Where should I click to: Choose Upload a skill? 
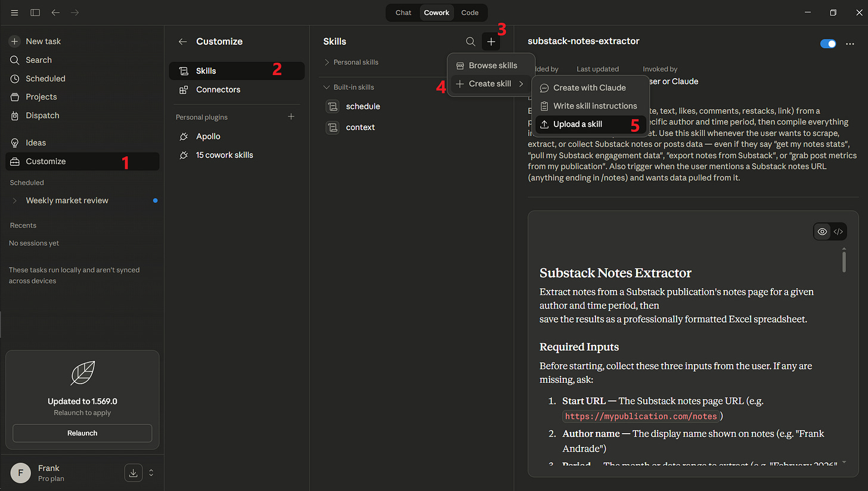[x=590, y=124]
